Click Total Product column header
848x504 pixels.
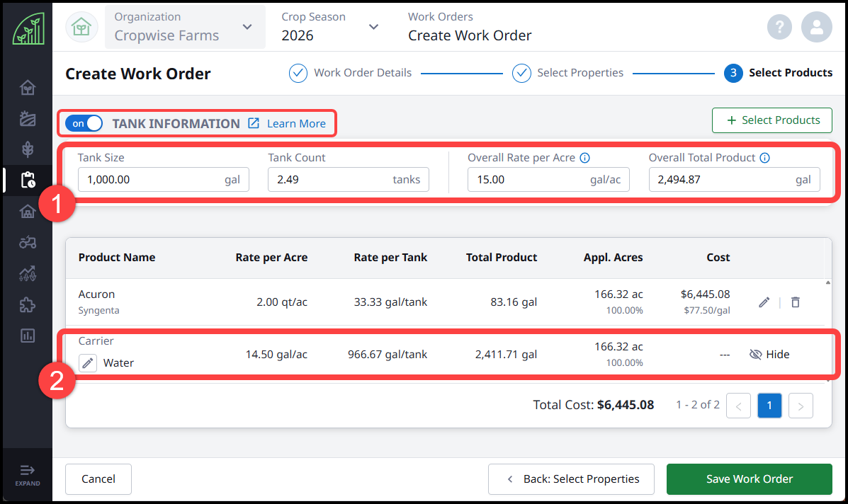(x=502, y=258)
